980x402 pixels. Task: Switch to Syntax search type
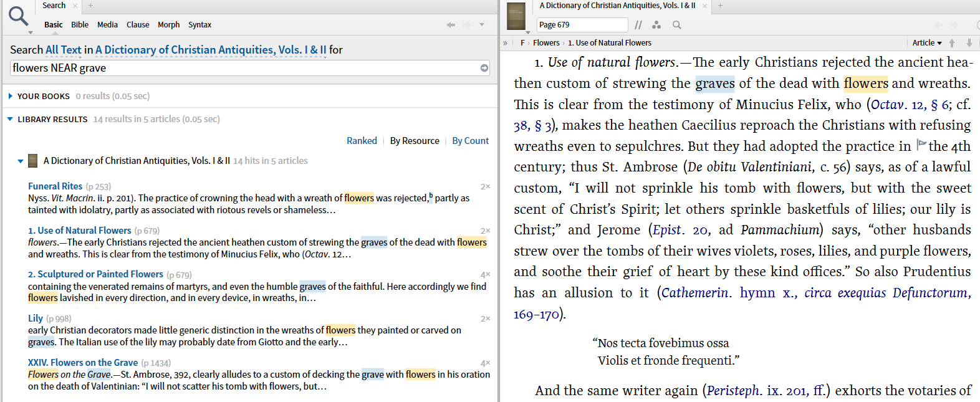pyautogui.click(x=199, y=25)
